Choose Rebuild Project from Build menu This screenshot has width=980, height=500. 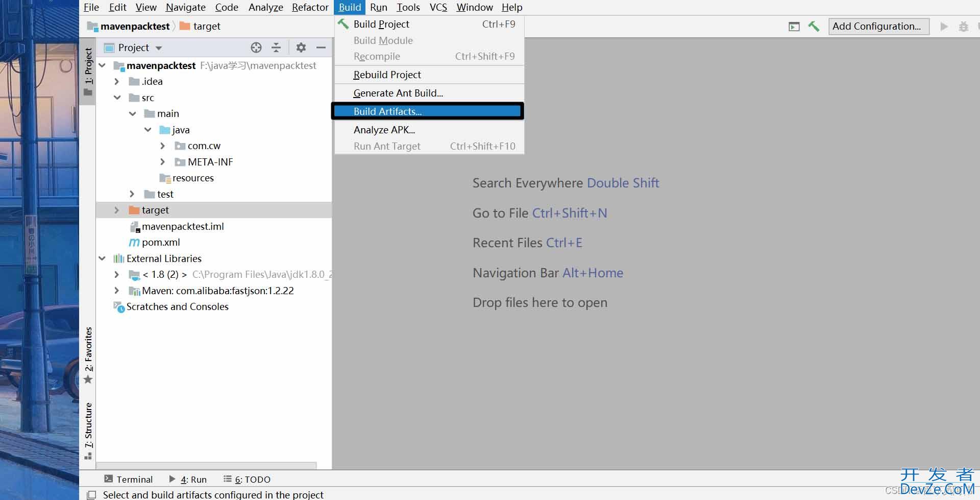click(x=429, y=75)
